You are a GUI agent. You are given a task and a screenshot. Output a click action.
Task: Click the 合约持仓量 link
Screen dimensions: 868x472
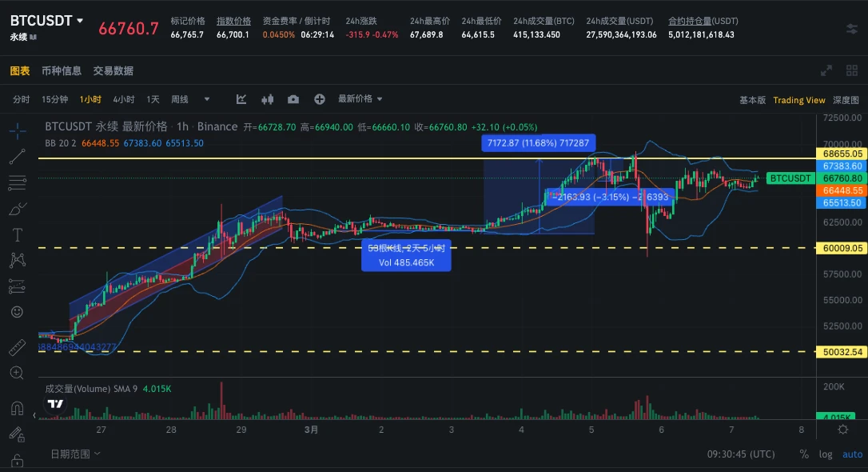[x=690, y=21]
